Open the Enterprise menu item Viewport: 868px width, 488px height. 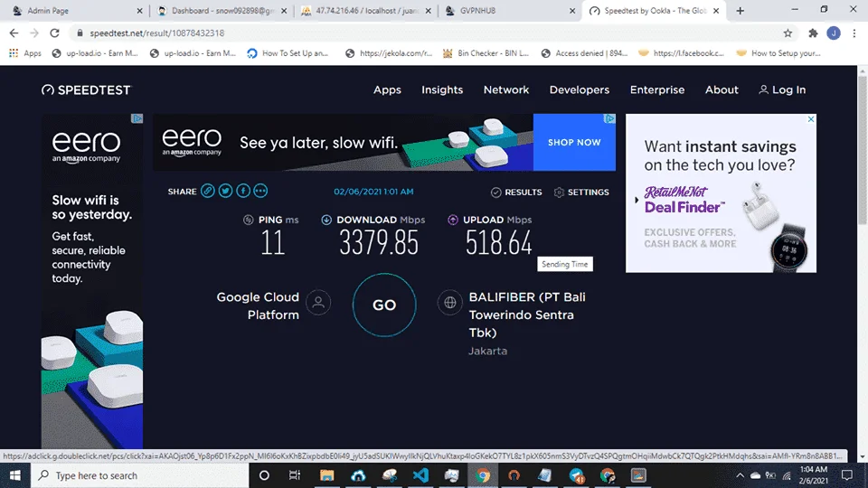click(x=657, y=89)
